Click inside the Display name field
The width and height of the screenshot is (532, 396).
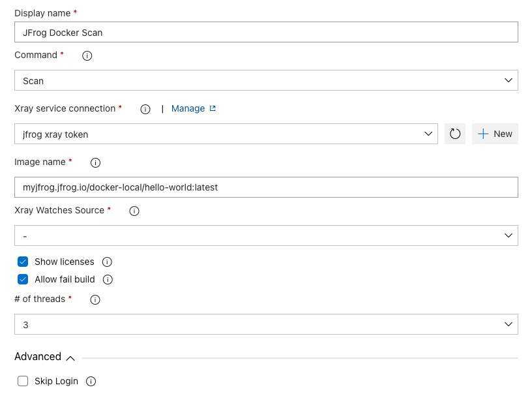coord(261,32)
